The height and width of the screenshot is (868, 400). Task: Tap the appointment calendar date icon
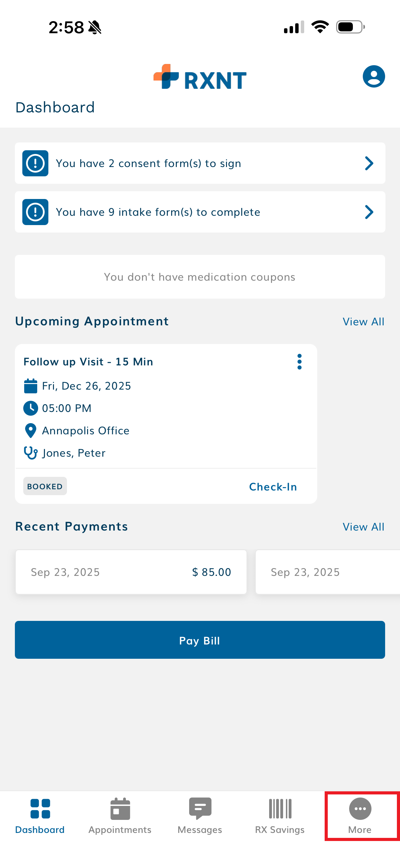pos(31,386)
